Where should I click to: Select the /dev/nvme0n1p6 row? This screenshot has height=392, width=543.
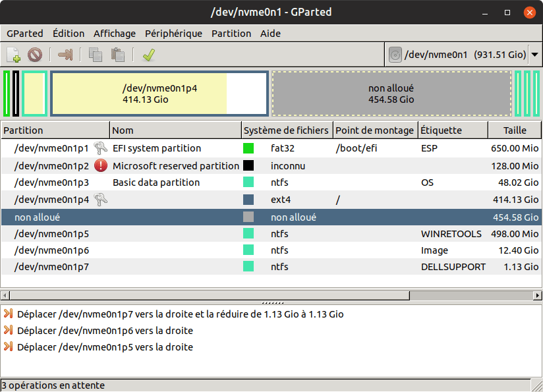tap(271, 250)
